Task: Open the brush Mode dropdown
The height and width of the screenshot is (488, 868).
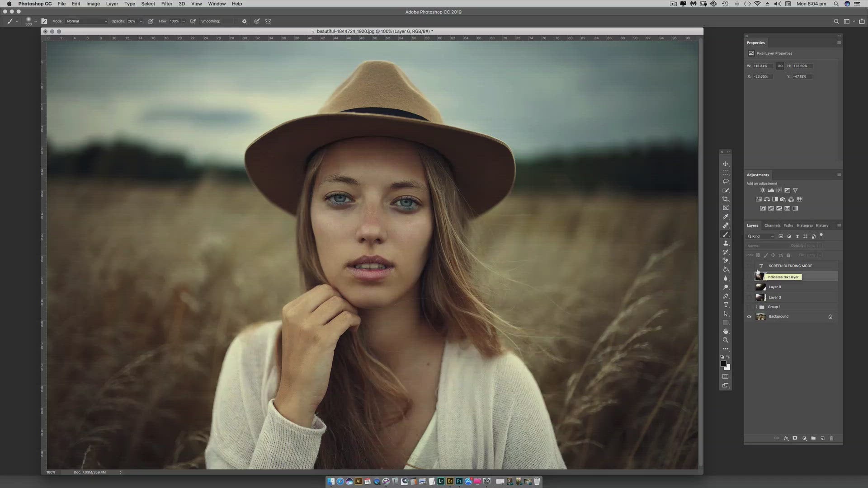Action: 87,21
